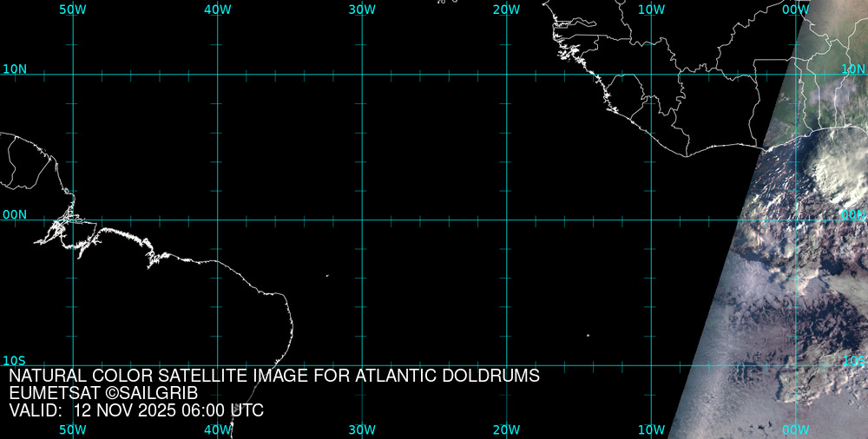Click the 20W longitude label at top
Screen dimensions: 868x439
[506, 9]
